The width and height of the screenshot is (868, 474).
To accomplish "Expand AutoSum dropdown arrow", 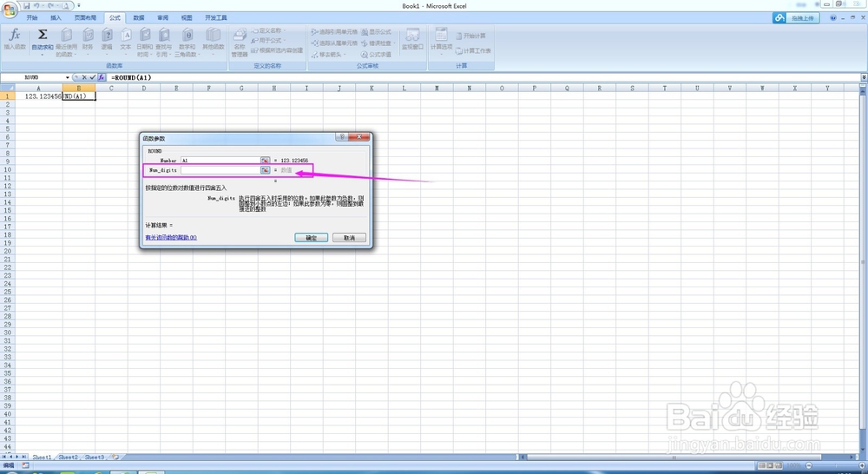I will click(42, 55).
